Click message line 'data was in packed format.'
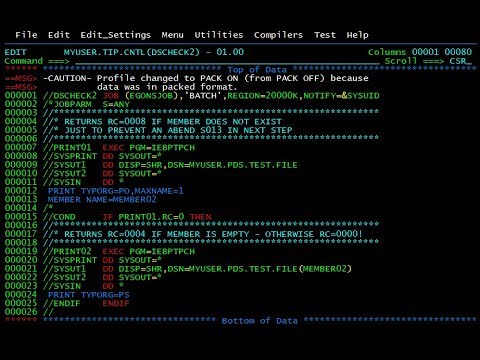 [x=167, y=87]
